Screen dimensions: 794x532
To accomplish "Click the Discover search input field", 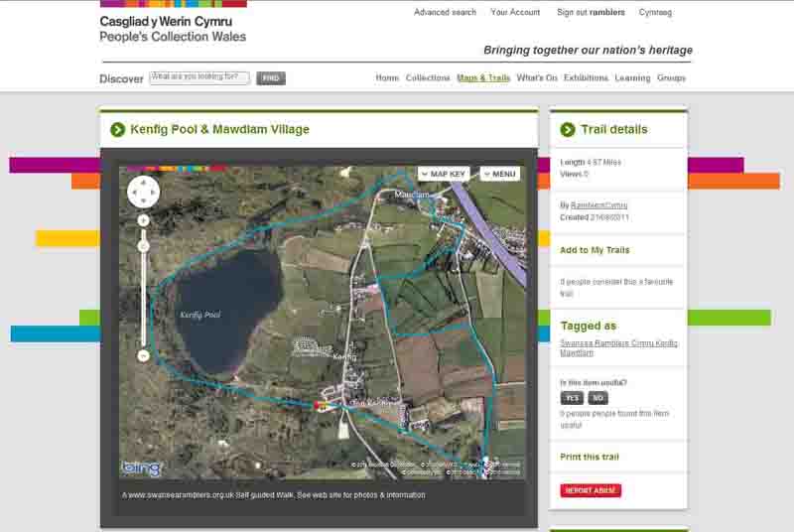I will [x=199, y=77].
